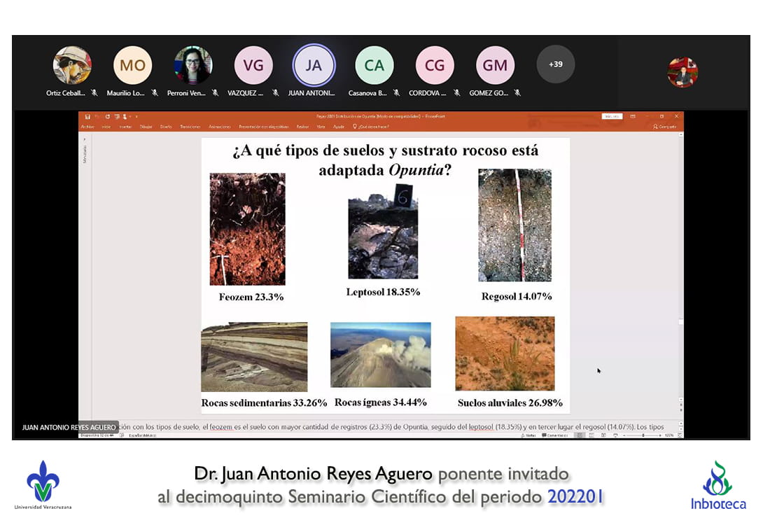Click the MO avatar of Maurilio
The width and height of the screenshot is (763, 532).
(x=132, y=65)
